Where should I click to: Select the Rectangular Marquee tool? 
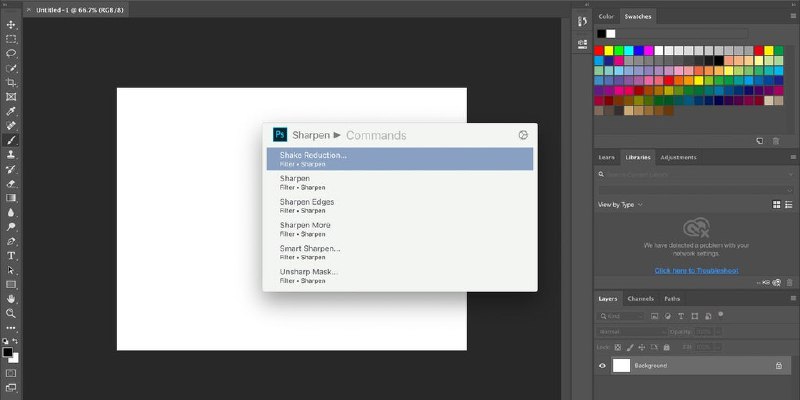tap(11, 39)
